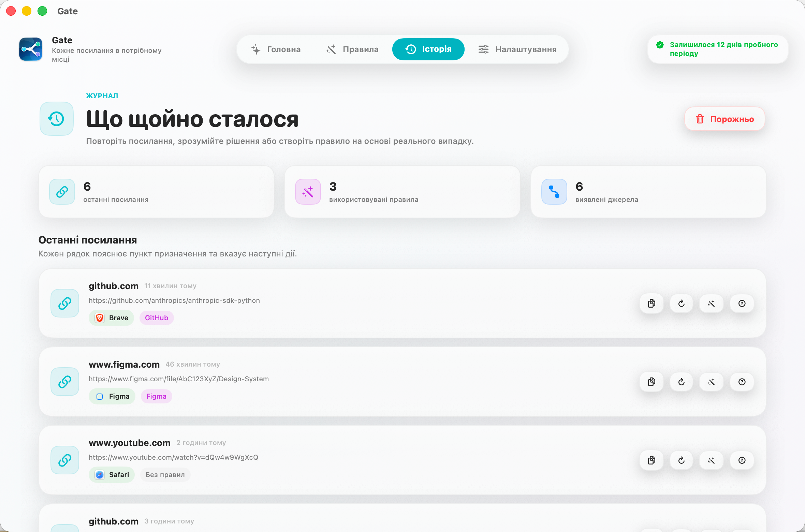Image resolution: width=805 pixels, height=532 pixels.
Task: Click the route icon in виявлені джерела card
Action: [x=554, y=192]
